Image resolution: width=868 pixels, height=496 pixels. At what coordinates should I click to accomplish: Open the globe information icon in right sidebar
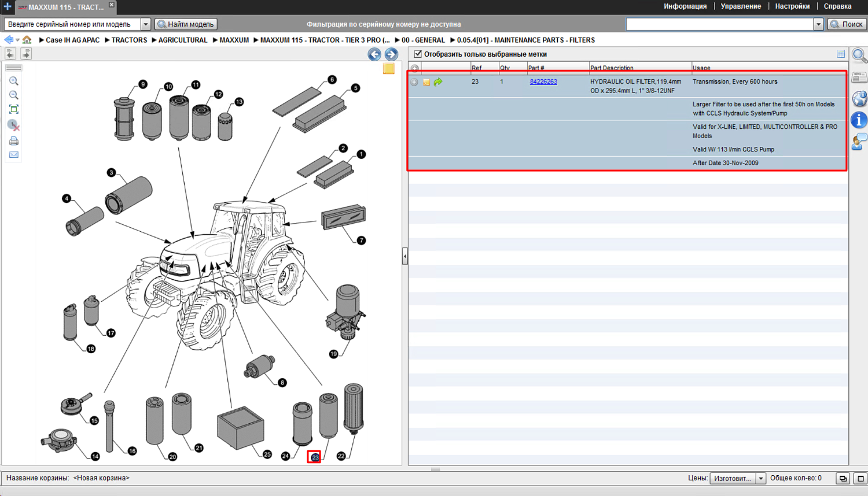[x=859, y=98]
